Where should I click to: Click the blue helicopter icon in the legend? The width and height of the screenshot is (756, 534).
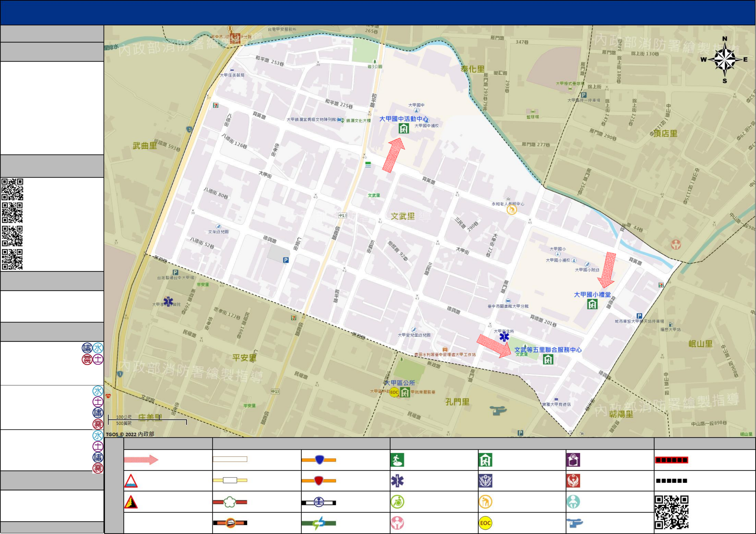pos(575,523)
